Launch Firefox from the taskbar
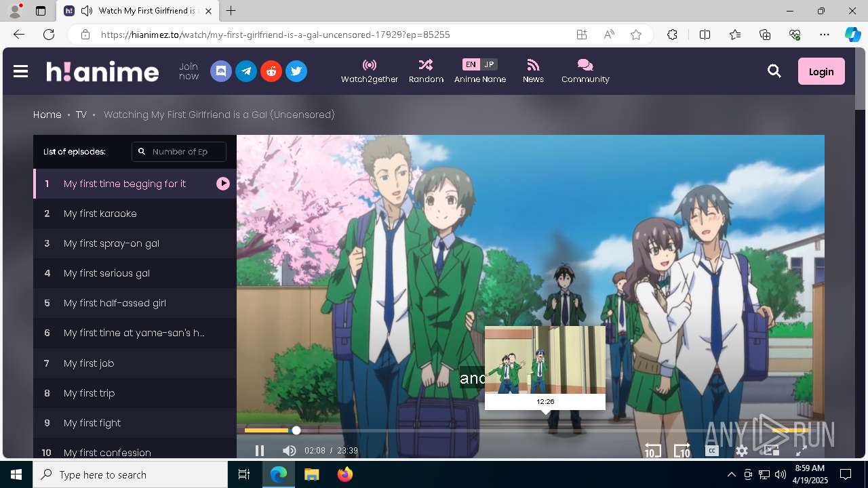Image resolution: width=868 pixels, height=488 pixels. click(345, 474)
